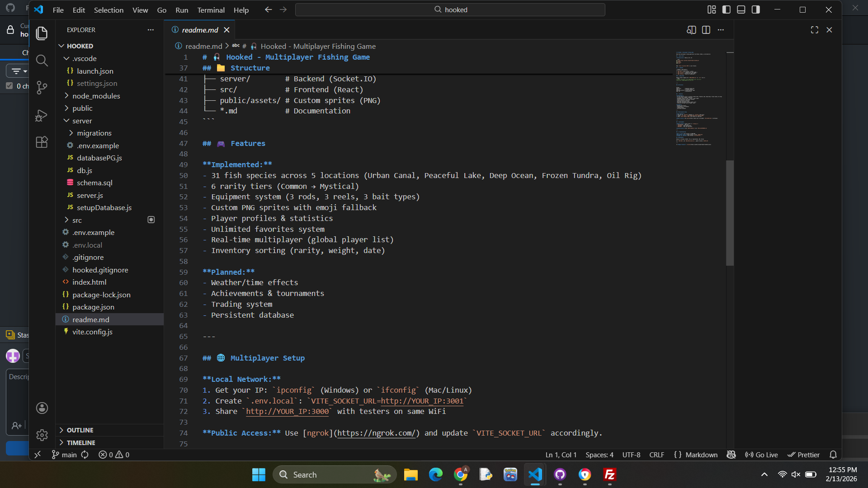Click the code minimap overview

point(699,99)
